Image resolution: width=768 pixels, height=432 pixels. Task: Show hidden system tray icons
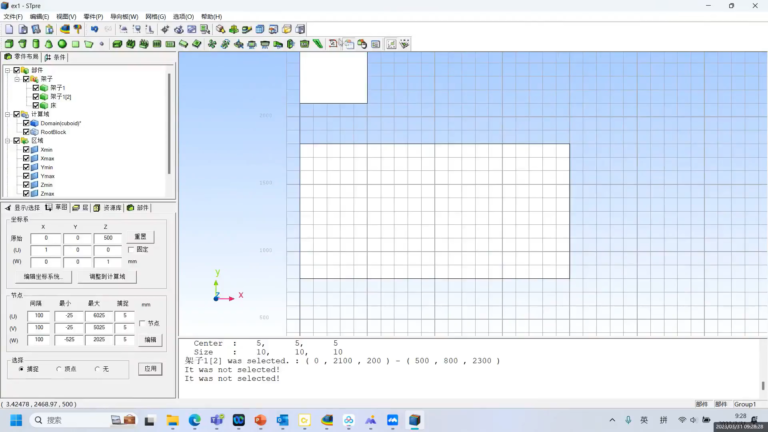(x=612, y=420)
